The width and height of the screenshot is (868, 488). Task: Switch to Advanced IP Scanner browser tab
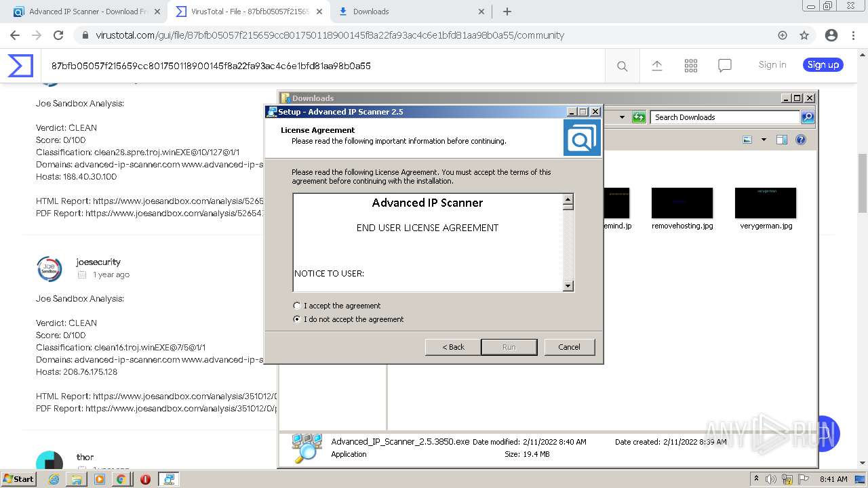click(88, 12)
